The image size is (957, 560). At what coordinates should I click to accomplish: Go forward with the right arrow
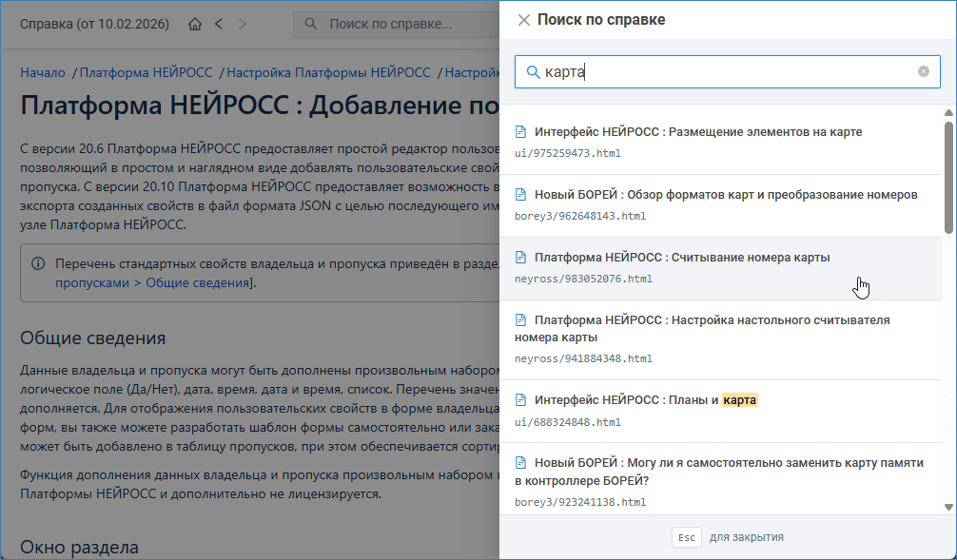click(x=243, y=24)
